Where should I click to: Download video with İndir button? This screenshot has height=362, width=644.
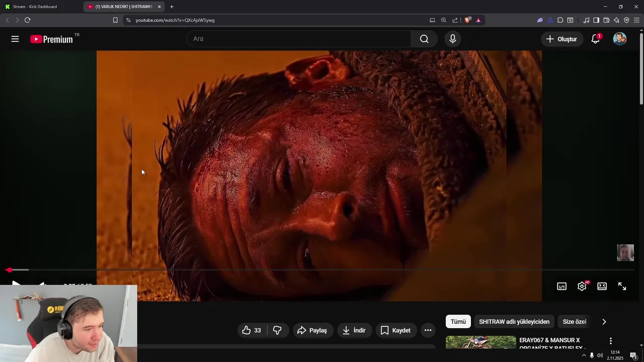354,330
